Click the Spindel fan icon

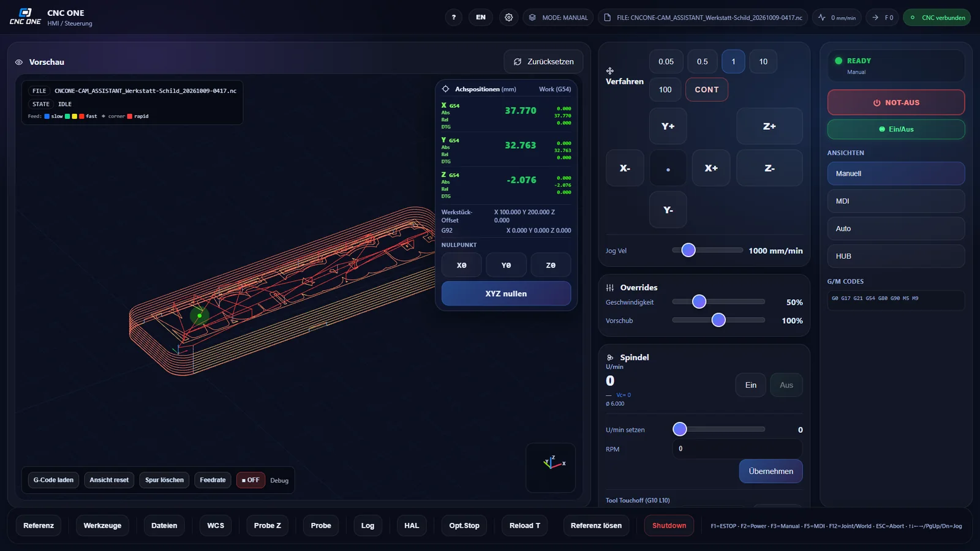coord(610,357)
